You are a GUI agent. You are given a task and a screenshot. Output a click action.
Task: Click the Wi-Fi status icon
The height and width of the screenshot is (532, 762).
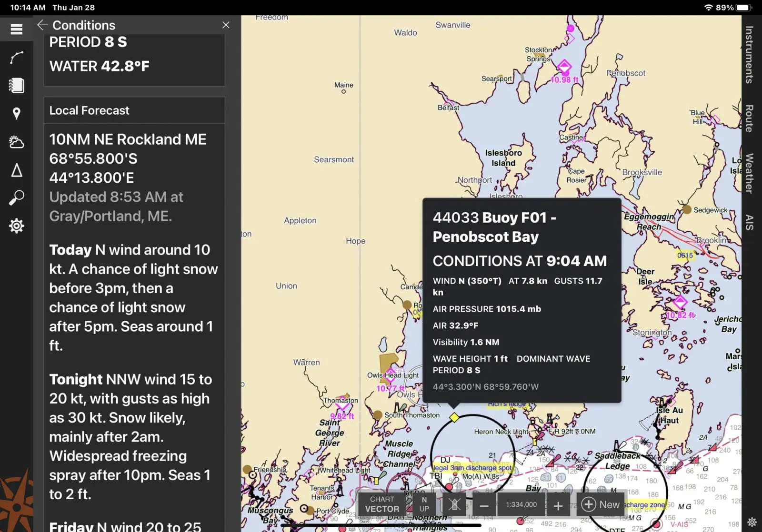pyautogui.click(x=708, y=8)
